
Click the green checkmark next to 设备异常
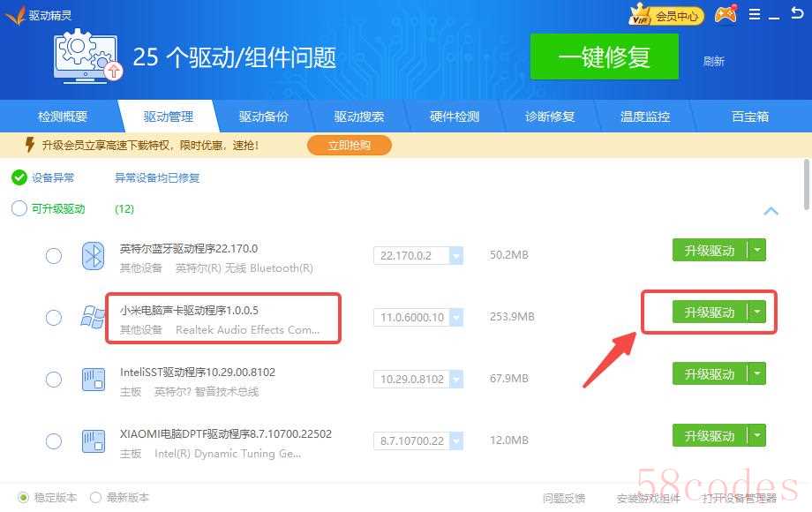(x=19, y=177)
